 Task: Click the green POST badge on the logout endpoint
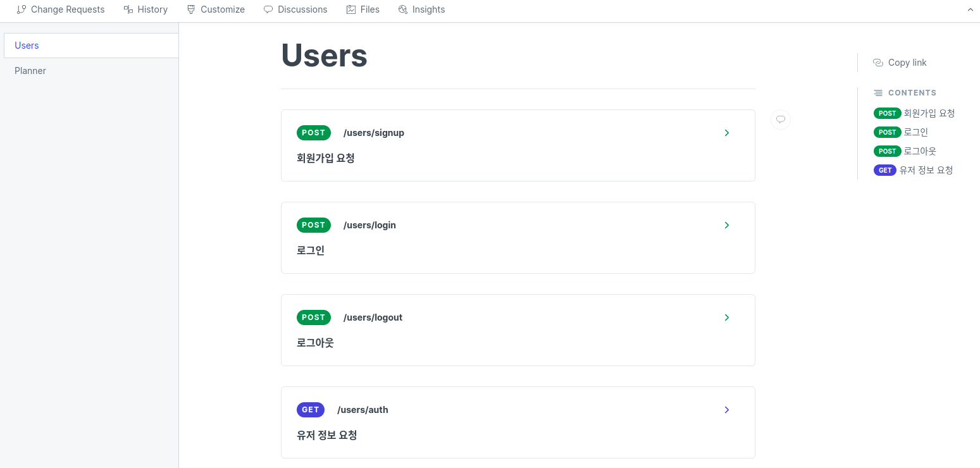click(x=313, y=317)
